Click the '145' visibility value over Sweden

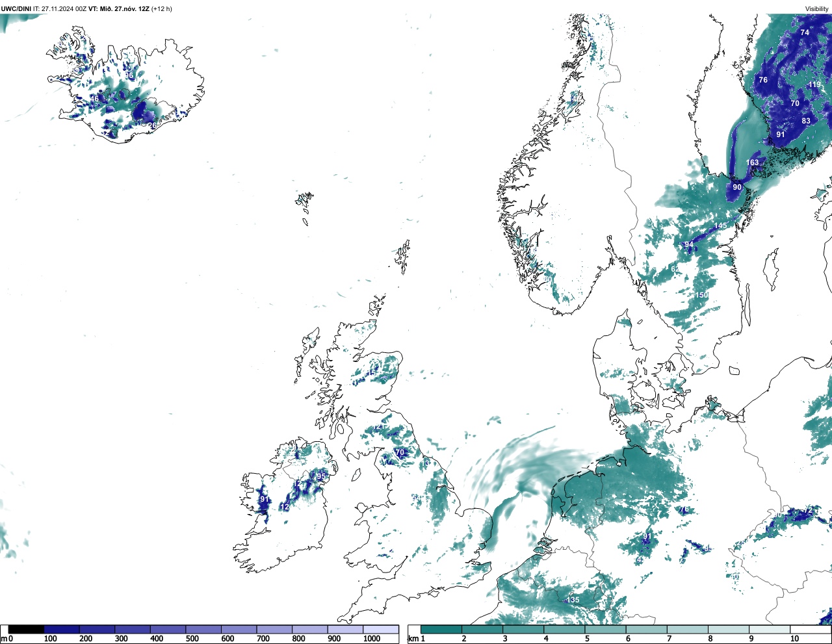click(720, 226)
